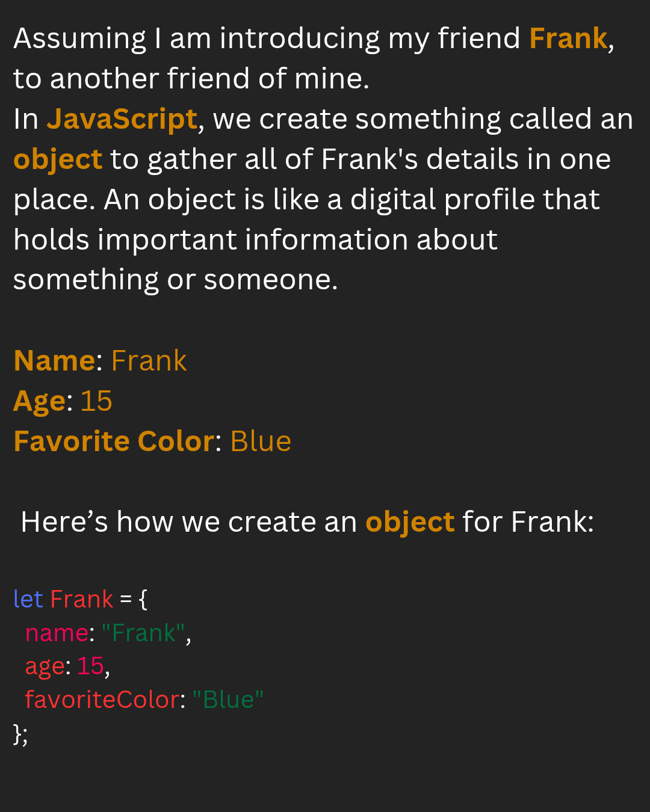Click the Age label in orange
The image size is (650, 812).
pyautogui.click(x=39, y=402)
